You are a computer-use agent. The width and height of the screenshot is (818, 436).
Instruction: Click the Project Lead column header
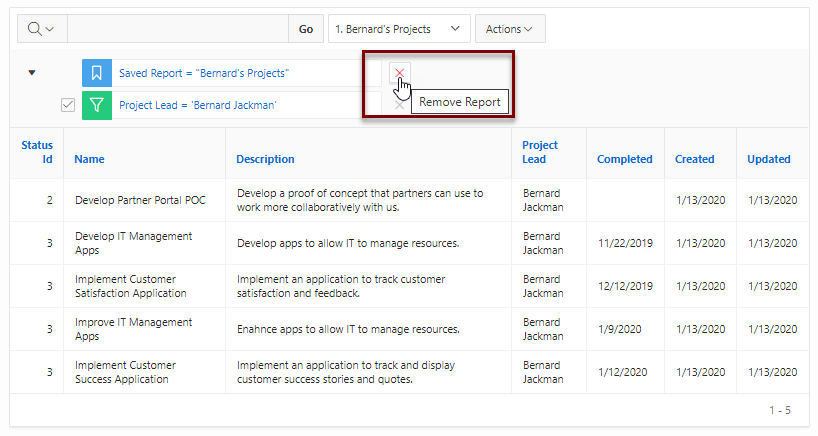pyautogui.click(x=539, y=152)
